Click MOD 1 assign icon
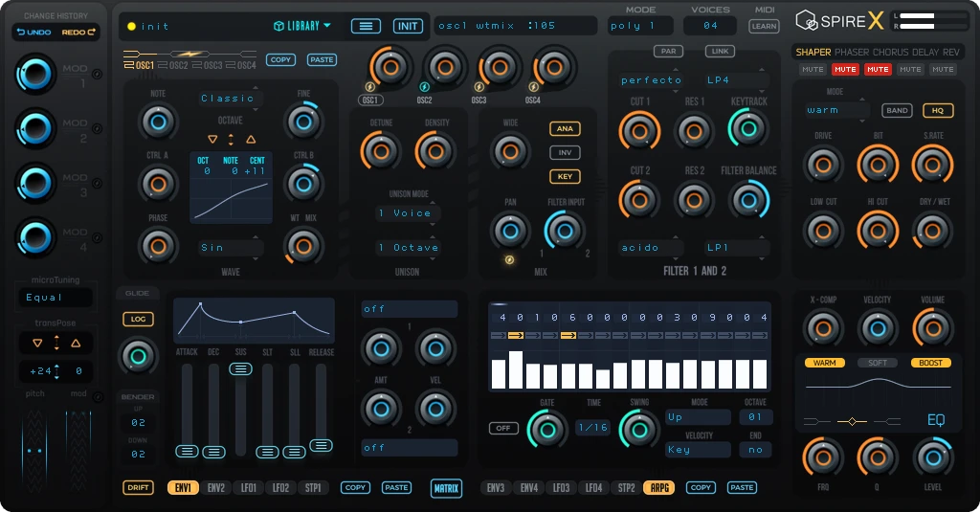 click(x=97, y=74)
